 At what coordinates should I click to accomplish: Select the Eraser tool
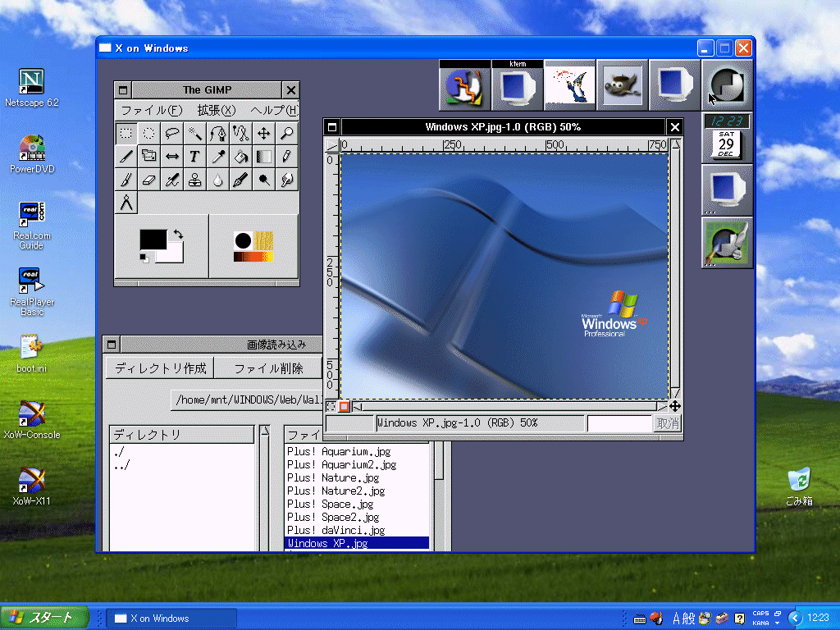[149, 180]
